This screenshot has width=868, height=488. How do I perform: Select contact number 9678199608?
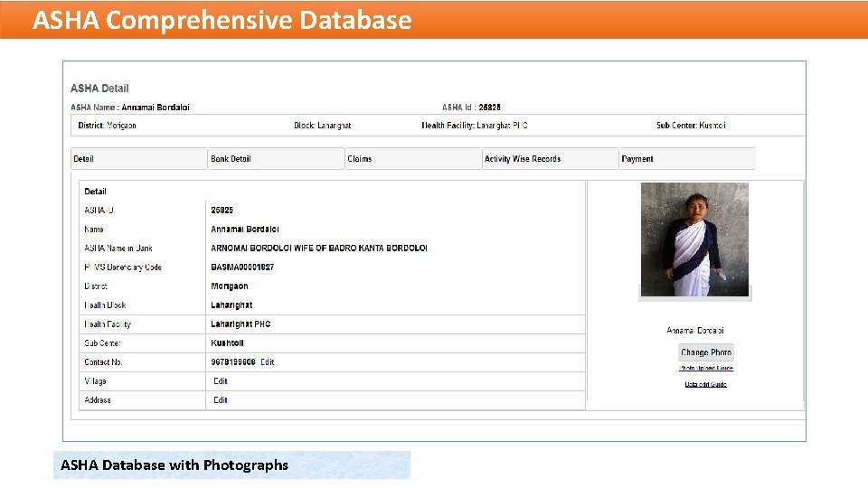(233, 361)
